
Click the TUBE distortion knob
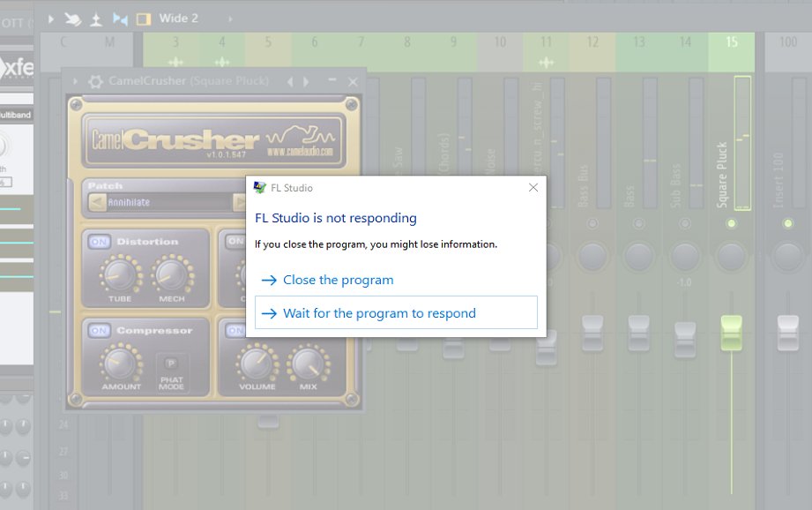click(120, 274)
